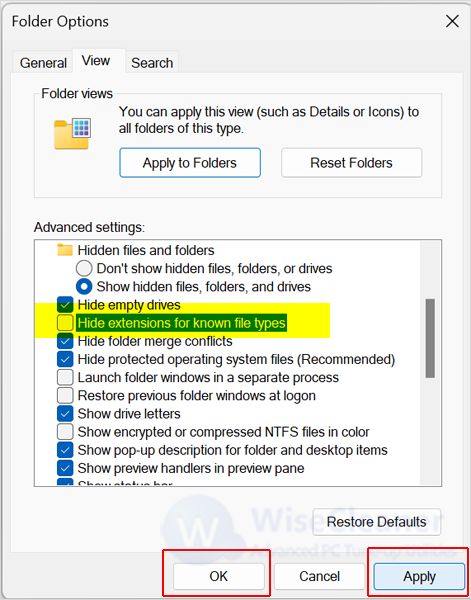
Task: Close the Folder Options dialog
Action: coord(452,21)
